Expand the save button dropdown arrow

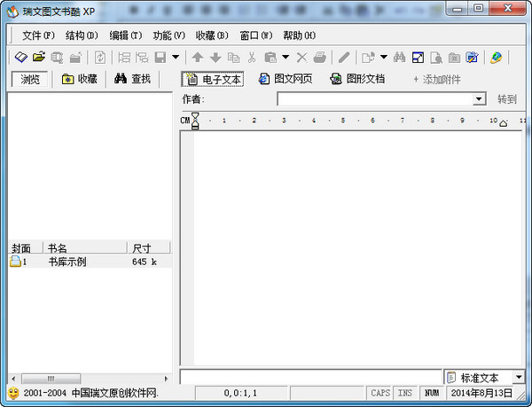[x=176, y=57]
